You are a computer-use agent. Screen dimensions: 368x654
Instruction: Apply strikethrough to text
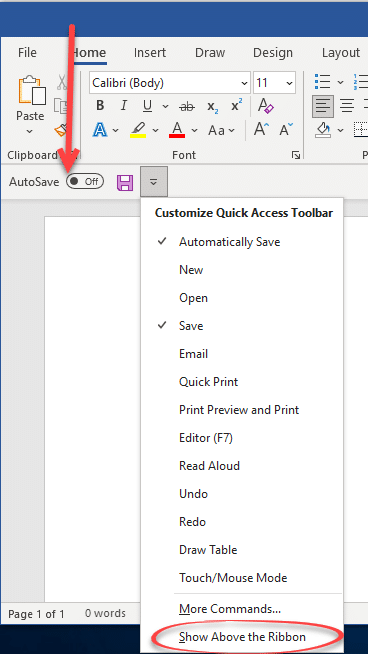coord(187,106)
